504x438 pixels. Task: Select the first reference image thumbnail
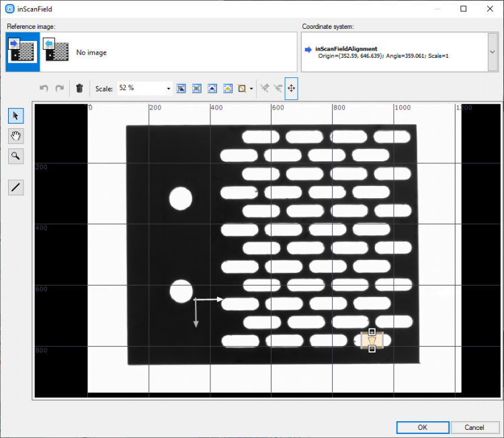[22, 52]
